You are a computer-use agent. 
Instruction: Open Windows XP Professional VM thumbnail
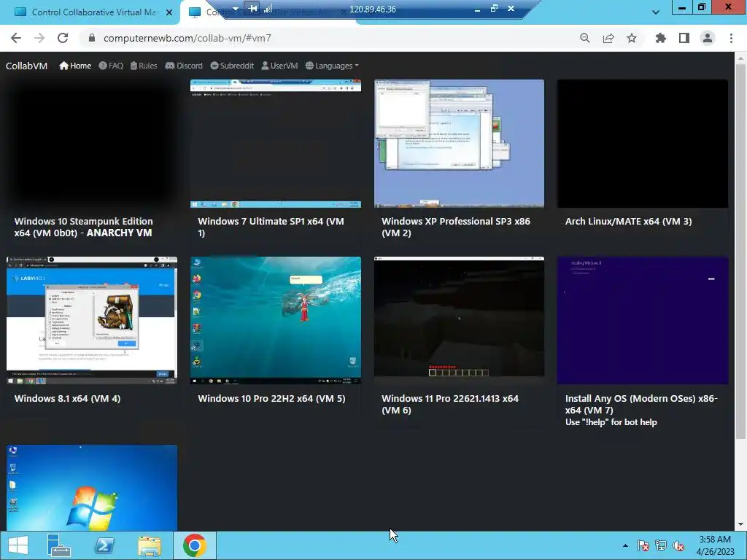click(460, 144)
